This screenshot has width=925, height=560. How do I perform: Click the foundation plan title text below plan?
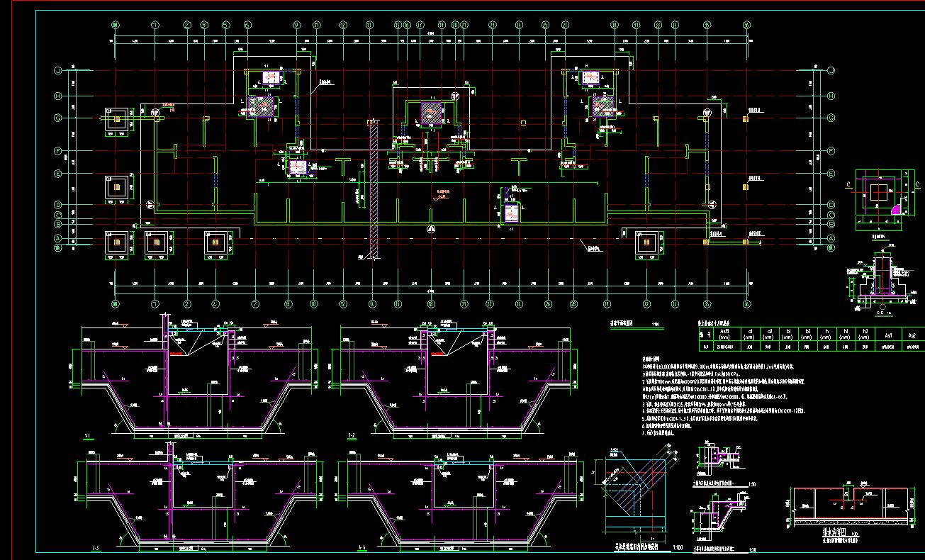625,323
